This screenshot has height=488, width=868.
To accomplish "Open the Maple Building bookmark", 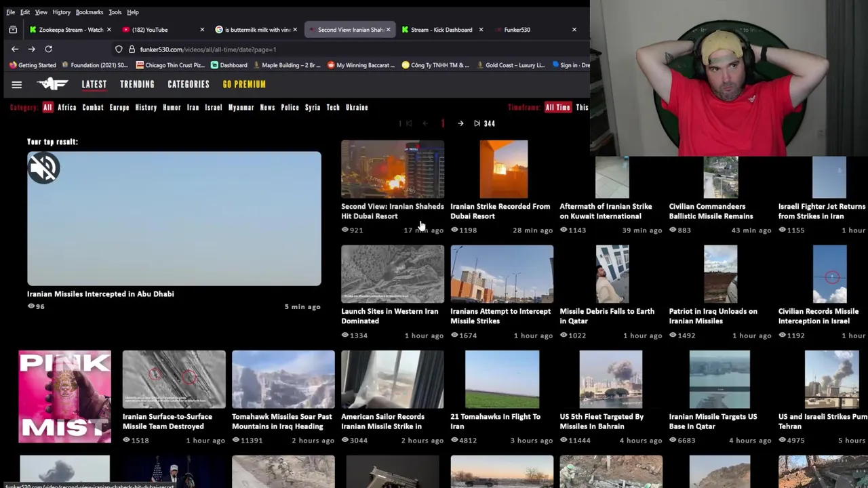I will tap(286, 65).
